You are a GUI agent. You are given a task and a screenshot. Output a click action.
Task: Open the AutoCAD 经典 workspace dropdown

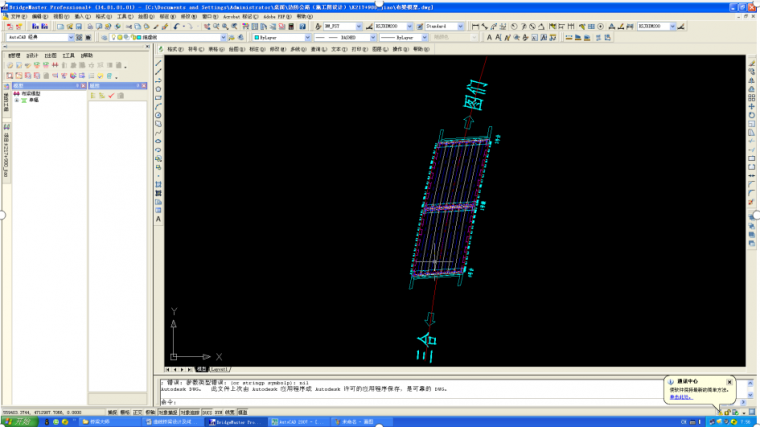(71, 37)
